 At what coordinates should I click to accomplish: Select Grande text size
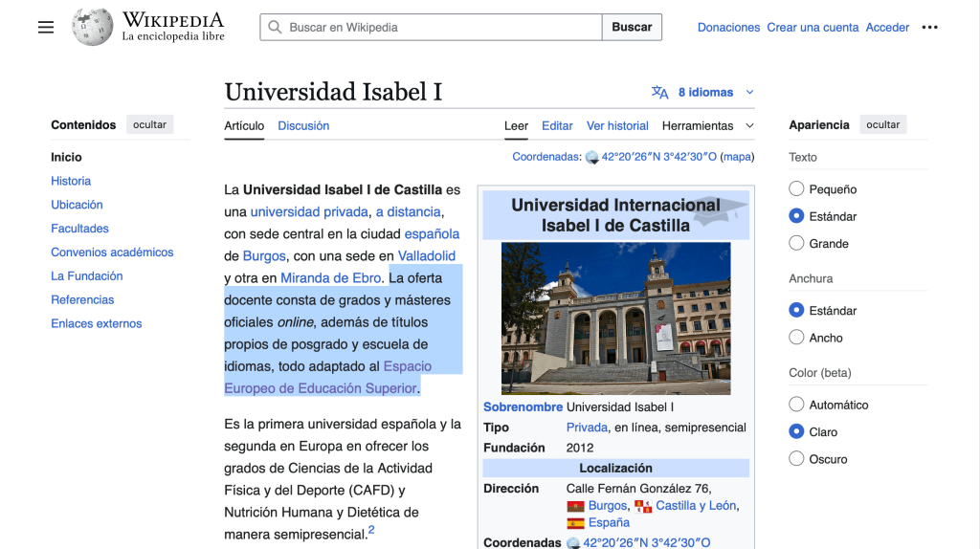click(796, 243)
